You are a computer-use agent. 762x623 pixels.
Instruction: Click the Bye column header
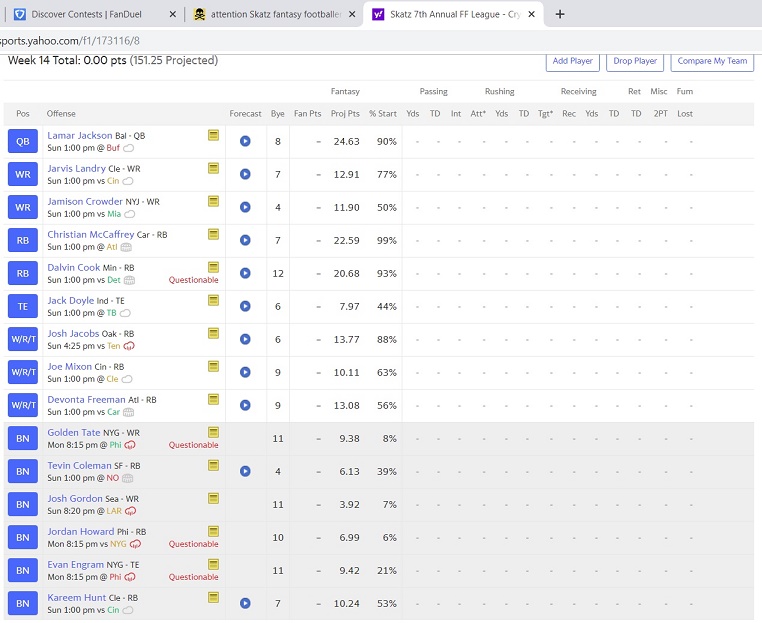pos(277,114)
